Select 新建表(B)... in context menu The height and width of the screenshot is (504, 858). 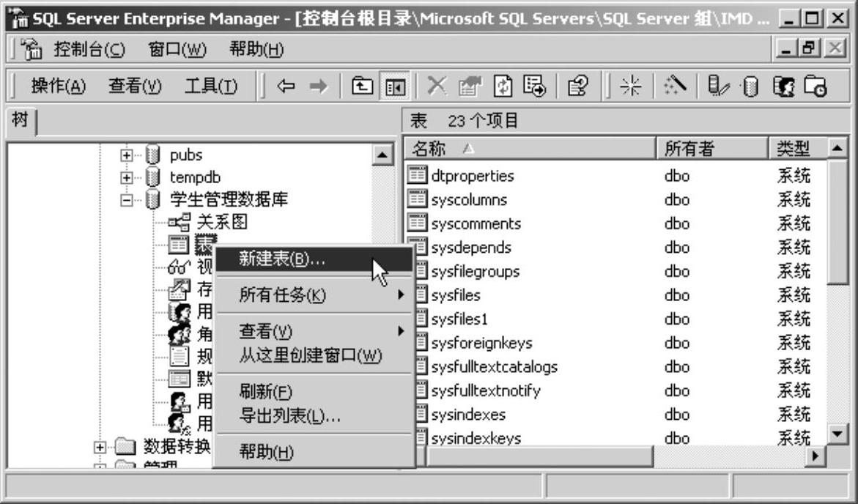tap(314, 259)
